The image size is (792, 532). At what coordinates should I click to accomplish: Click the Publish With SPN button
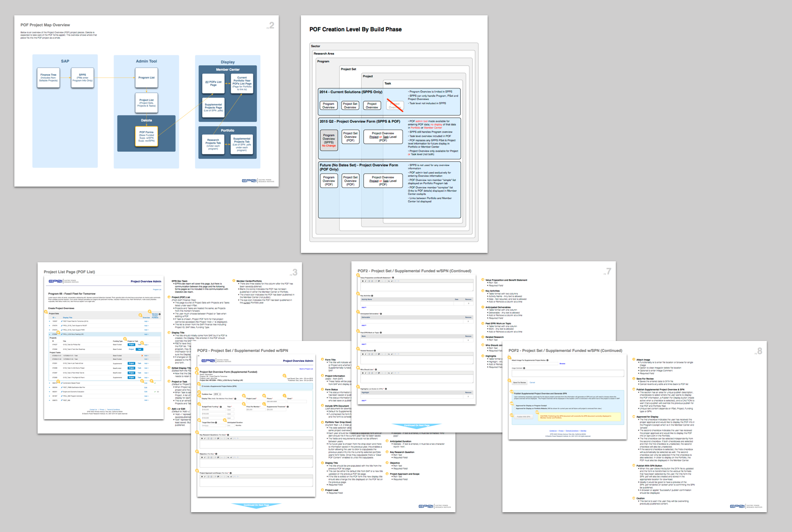coord(523,416)
